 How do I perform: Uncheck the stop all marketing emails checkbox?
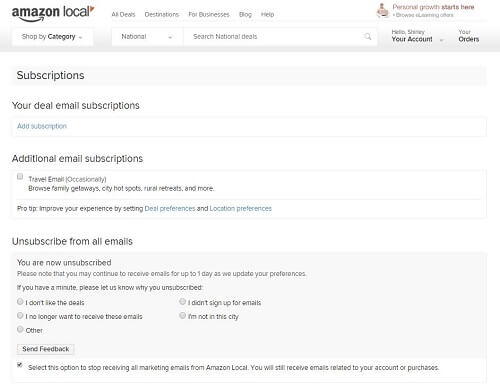pos(20,365)
